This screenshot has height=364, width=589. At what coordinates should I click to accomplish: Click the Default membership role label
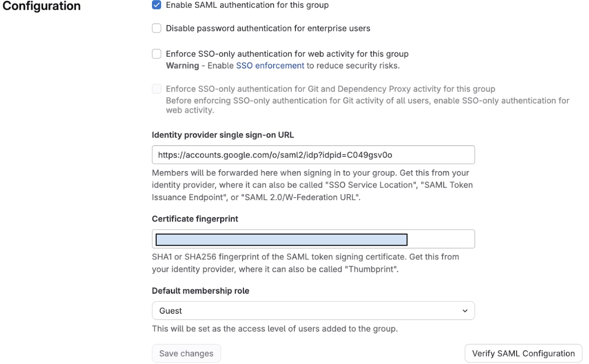pos(201,290)
